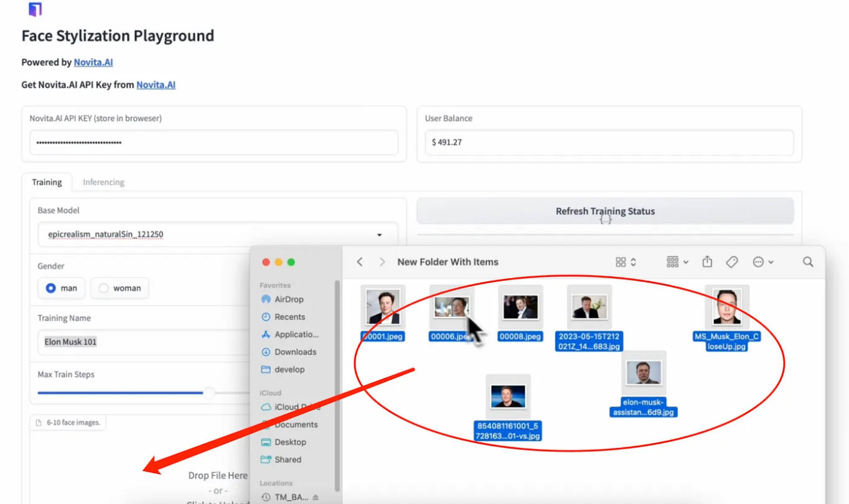Click the Finder tags icon
This screenshot has width=849, height=504.
[732, 262]
